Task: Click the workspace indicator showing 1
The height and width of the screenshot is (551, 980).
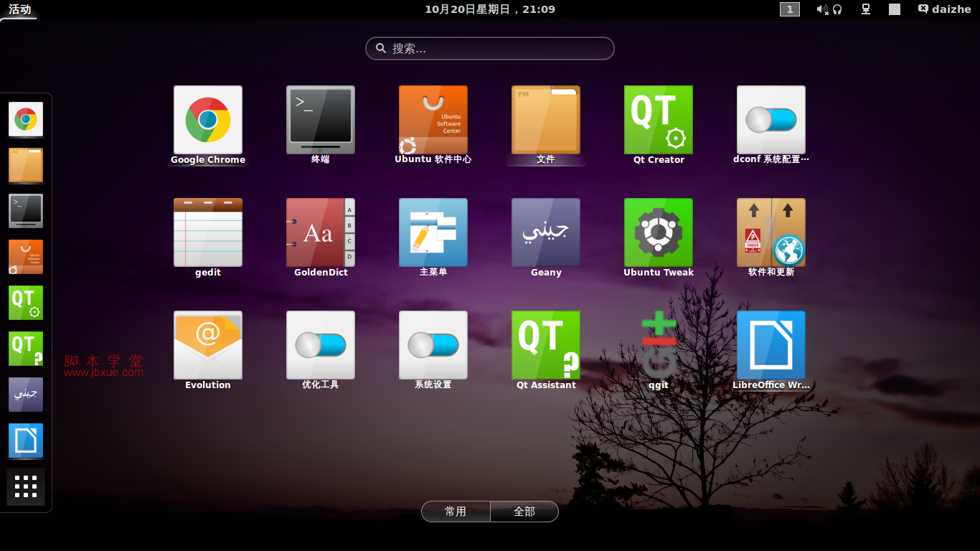Action: click(x=790, y=9)
